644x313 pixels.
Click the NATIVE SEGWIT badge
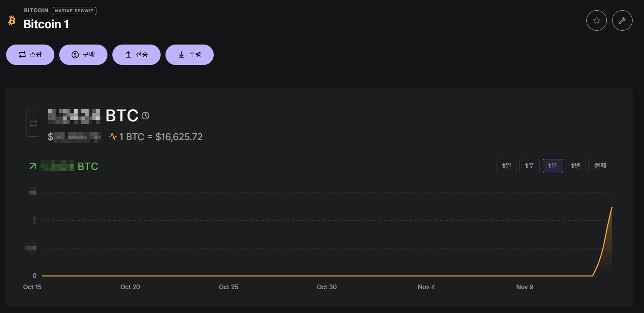tap(74, 11)
